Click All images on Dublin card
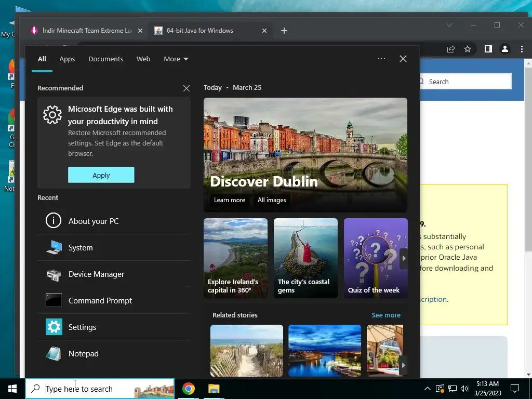This screenshot has width=532, height=399. (x=272, y=200)
